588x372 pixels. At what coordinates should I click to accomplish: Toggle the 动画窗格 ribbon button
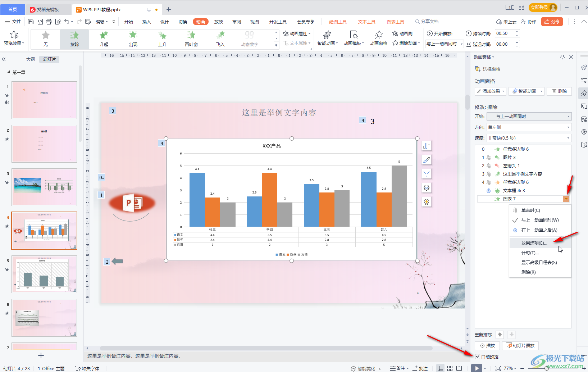(379, 38)
